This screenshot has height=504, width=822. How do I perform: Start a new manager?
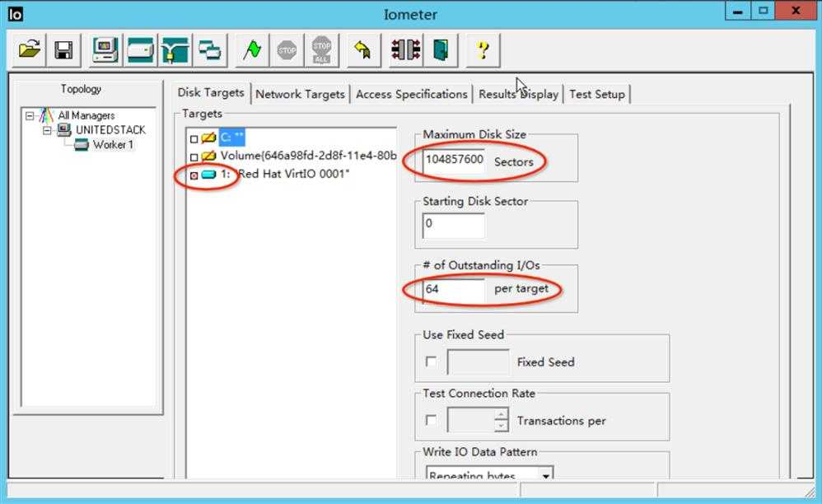click(x=105, y=51)
